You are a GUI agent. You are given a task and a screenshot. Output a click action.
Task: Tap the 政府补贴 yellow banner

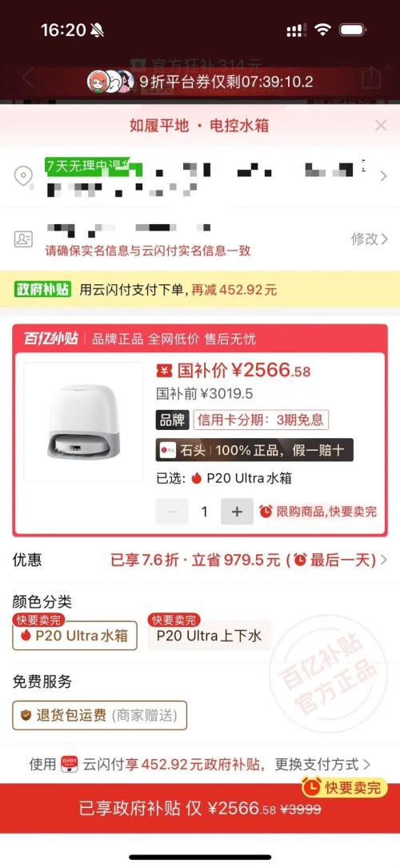click(x=200, y=289)
